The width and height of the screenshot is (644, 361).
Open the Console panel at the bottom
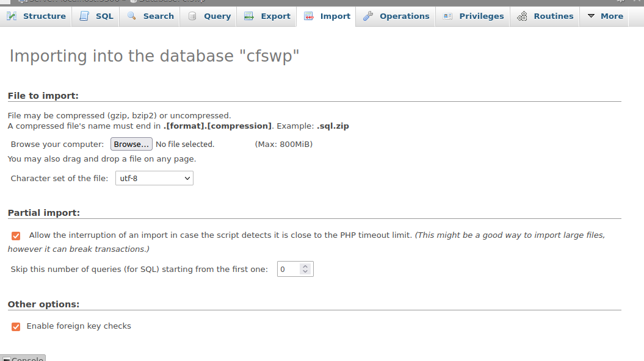pos(23,358)
